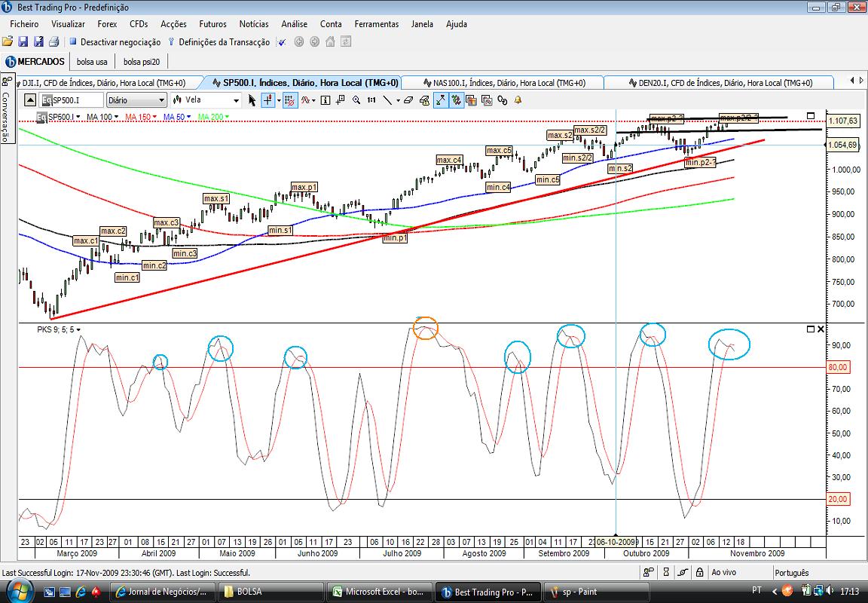Toggle the auto-scale arrow button
Screen dimensions: 868x603
point(441,100)
